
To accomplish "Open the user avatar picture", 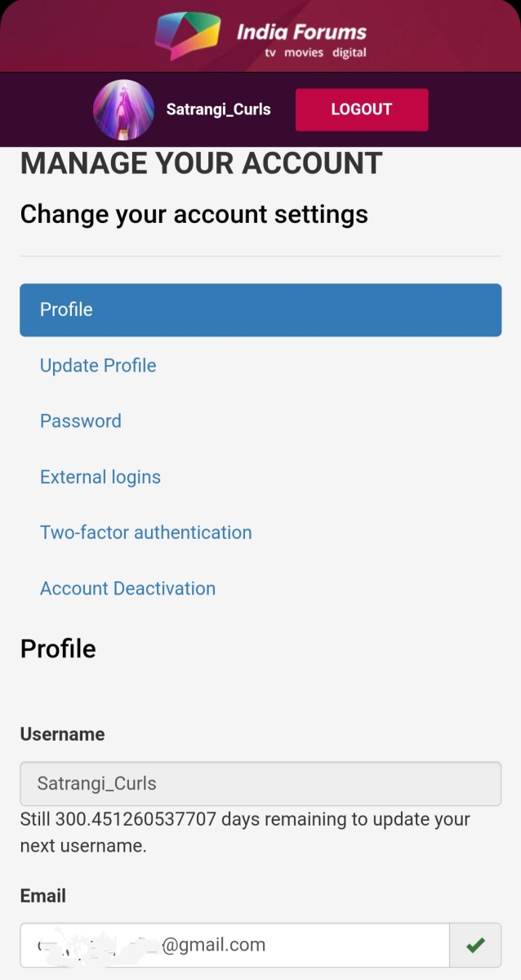I will (123, 109).
